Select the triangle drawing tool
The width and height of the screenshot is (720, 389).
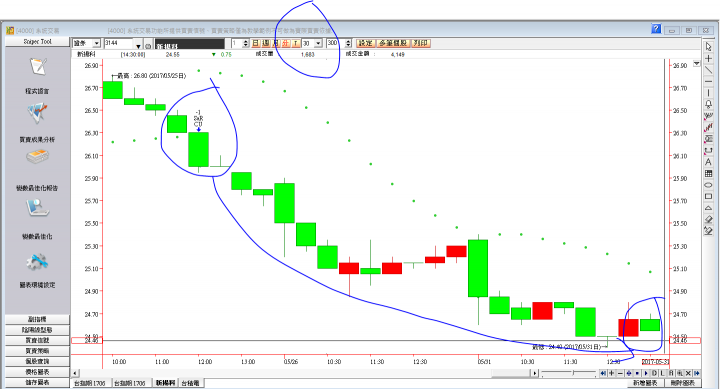[x=709, y=208]
